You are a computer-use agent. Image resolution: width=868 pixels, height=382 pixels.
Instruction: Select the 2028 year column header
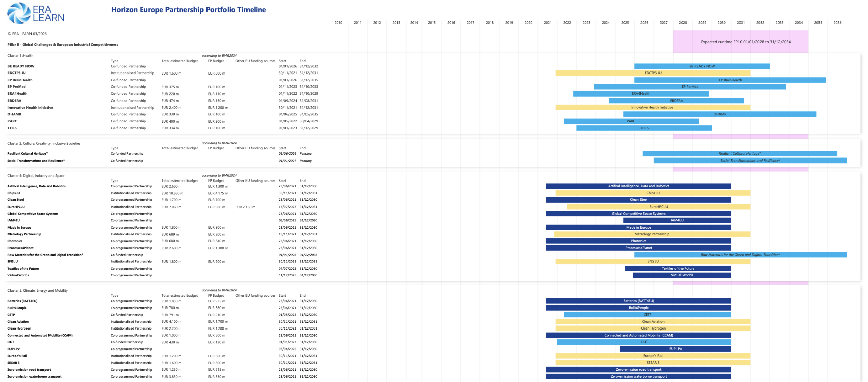pyautogui.click(x=683, y=23)
